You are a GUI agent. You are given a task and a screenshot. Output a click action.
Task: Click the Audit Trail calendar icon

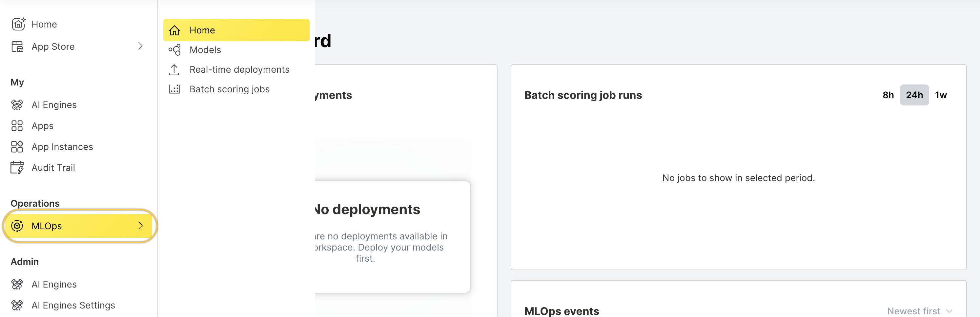coord(17,167)
